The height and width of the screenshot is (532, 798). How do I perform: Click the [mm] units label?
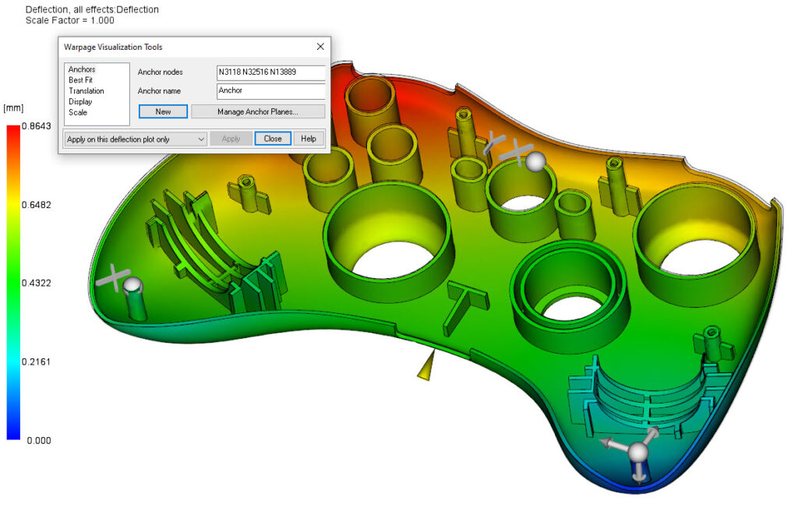(x=13, y=107)
